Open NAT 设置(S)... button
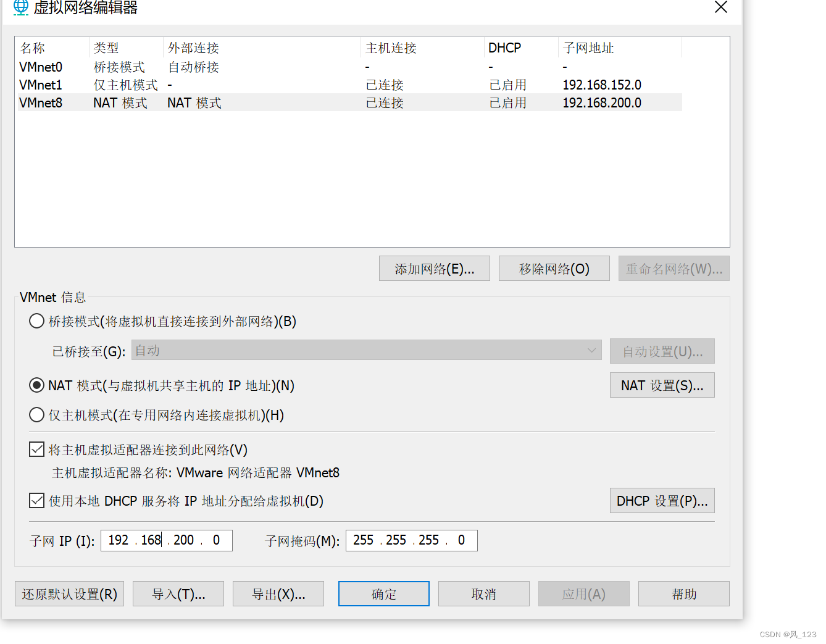The width and height of the screenshot is (826, 644). click(x=662, y=385)
